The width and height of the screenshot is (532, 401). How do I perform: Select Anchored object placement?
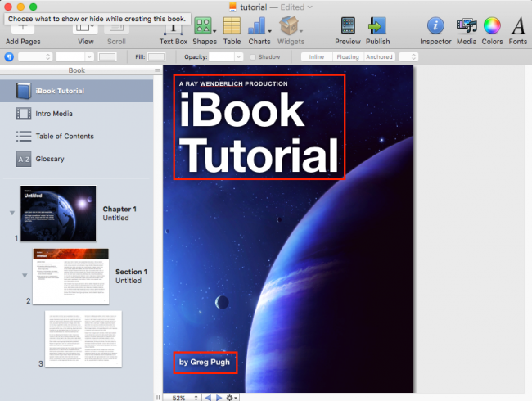click(379, 56)
